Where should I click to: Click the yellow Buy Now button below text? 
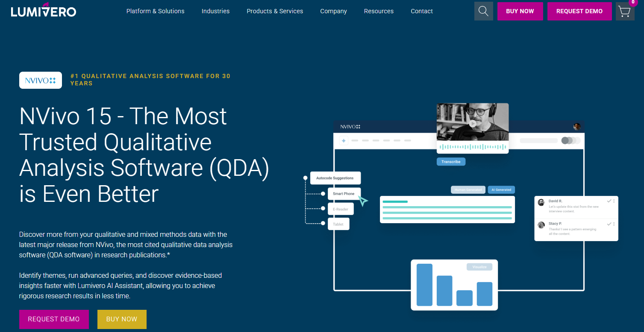click(x=122, y=319)
